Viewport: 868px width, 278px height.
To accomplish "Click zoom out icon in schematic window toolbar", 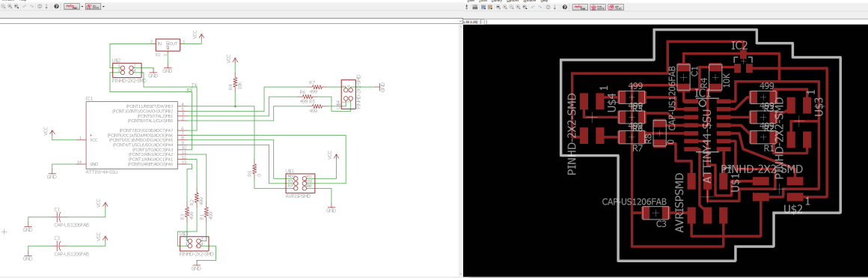I will 10,7.
